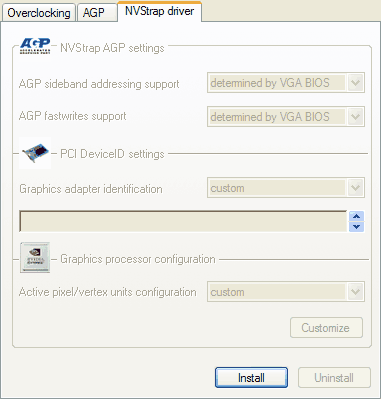The height and width of the screenshot is (399, 381).
Task: Open AGP fastwrites support dropdown
Action: [x=286, y=117]
